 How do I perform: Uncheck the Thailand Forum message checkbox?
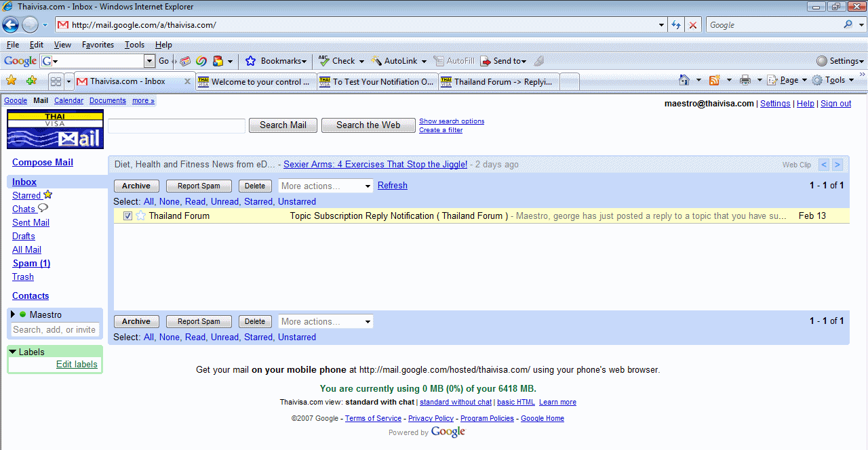tap(127, 216)
